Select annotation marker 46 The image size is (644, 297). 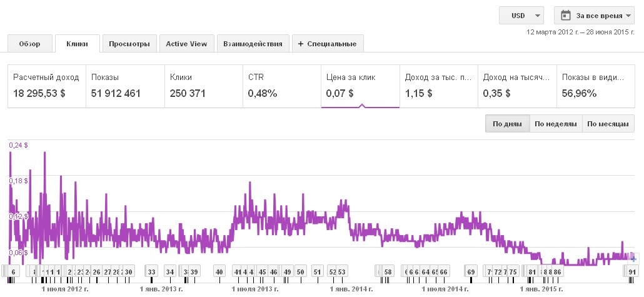click(x=273, y=271)
